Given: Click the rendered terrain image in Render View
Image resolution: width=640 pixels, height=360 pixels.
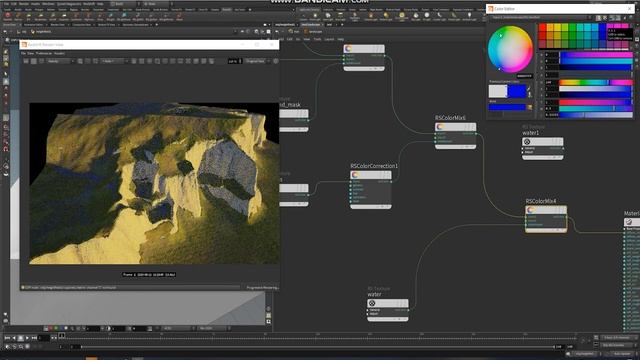Looking at the screenshot, I should click(x=154, y=183).
